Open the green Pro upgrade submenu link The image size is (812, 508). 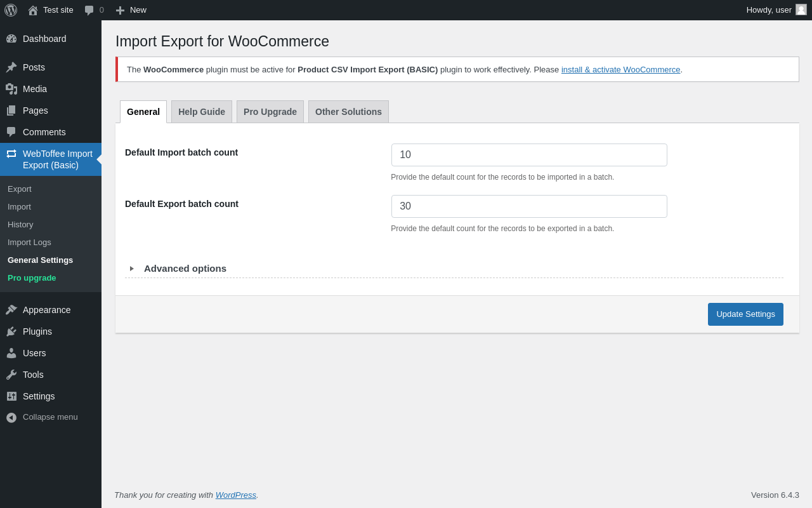click(32, 278)
